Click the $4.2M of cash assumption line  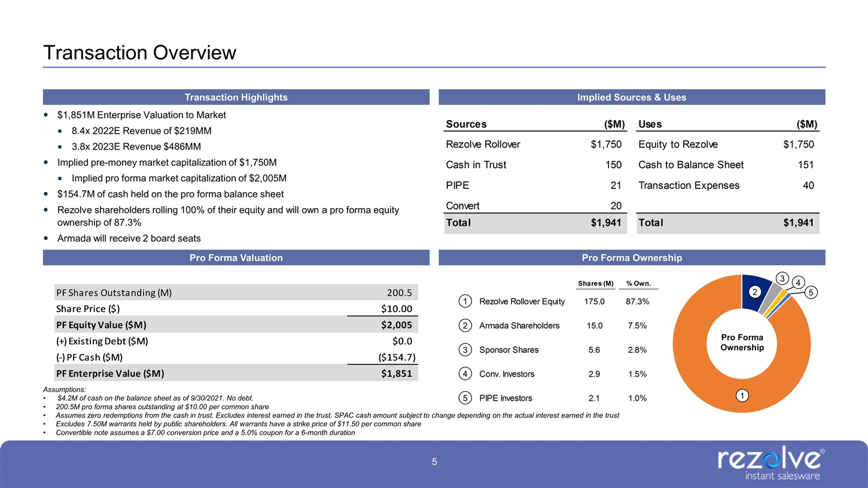click(x=155, y=398)
